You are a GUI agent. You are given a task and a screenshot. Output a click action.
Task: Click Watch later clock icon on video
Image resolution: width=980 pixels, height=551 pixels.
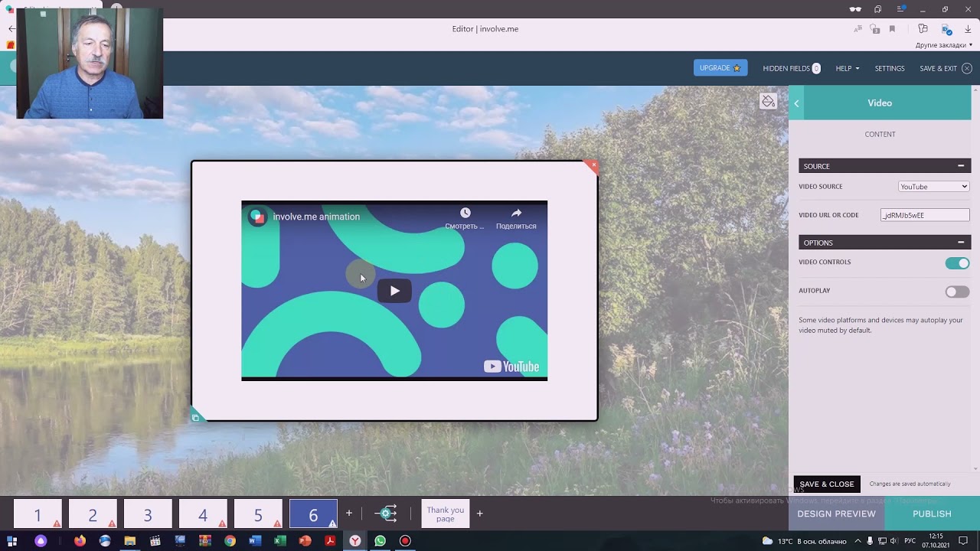(465, 213)
